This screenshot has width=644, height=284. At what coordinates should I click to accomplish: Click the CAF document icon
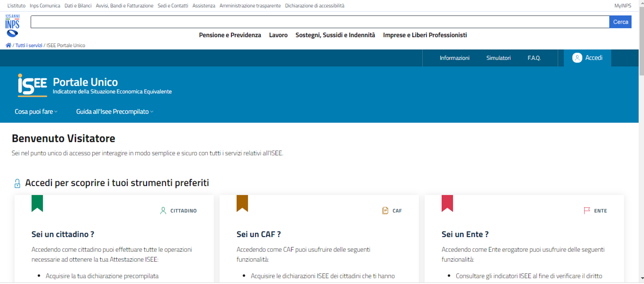pos(385,211)
